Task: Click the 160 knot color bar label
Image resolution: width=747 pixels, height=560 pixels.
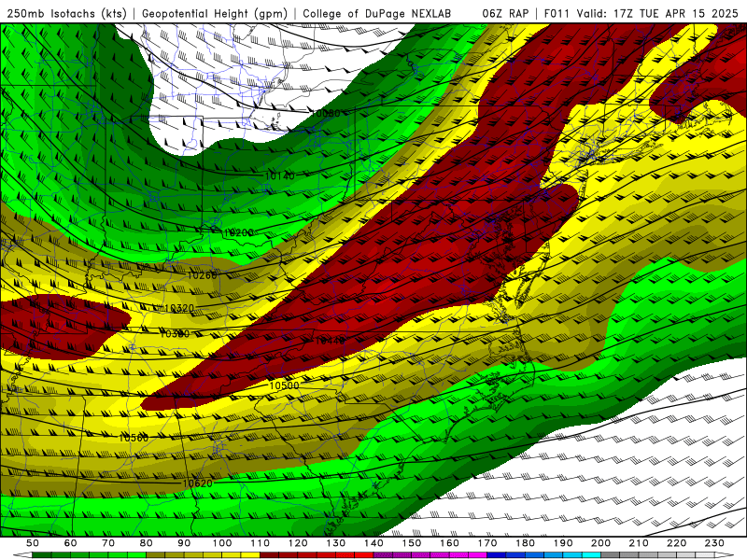Action: pyautogui.click(x=449, y=543)
